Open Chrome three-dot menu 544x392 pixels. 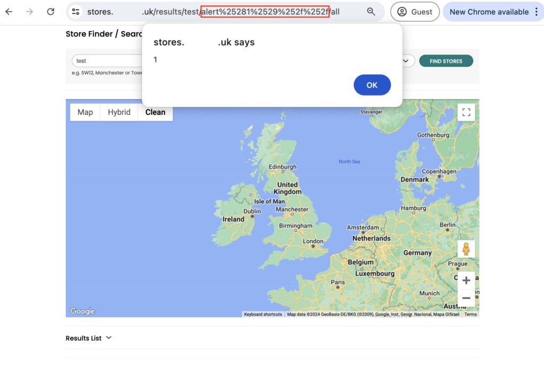(x=537, y=12)
